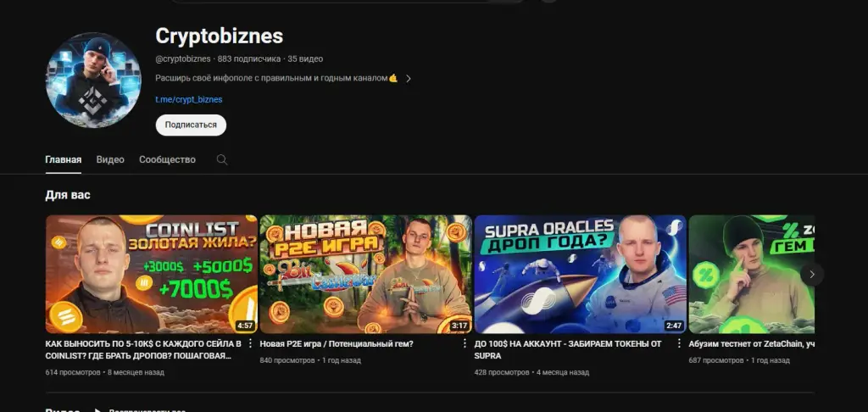Click the 4:57 duration badge
Screen dimensions: 868x412
click(x=245, y=326)
